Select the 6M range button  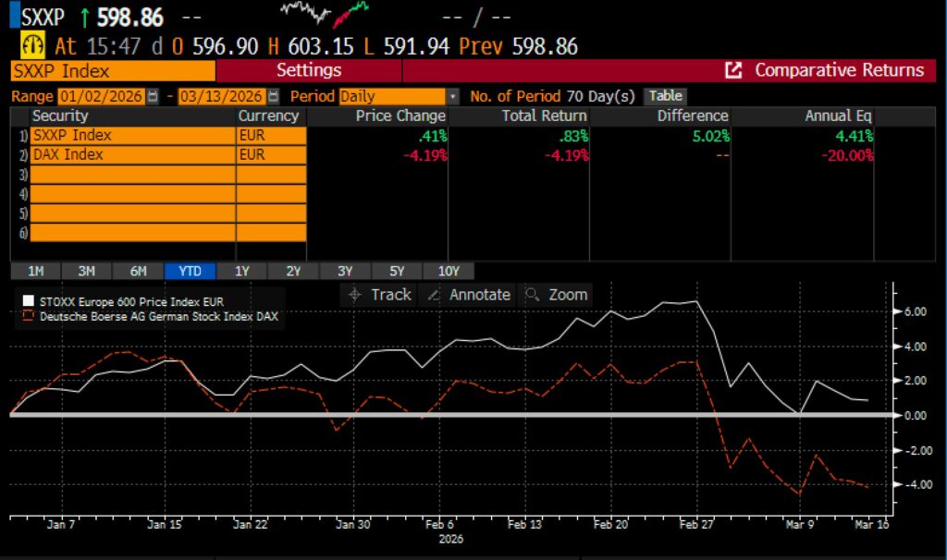(x=138, y=271)
